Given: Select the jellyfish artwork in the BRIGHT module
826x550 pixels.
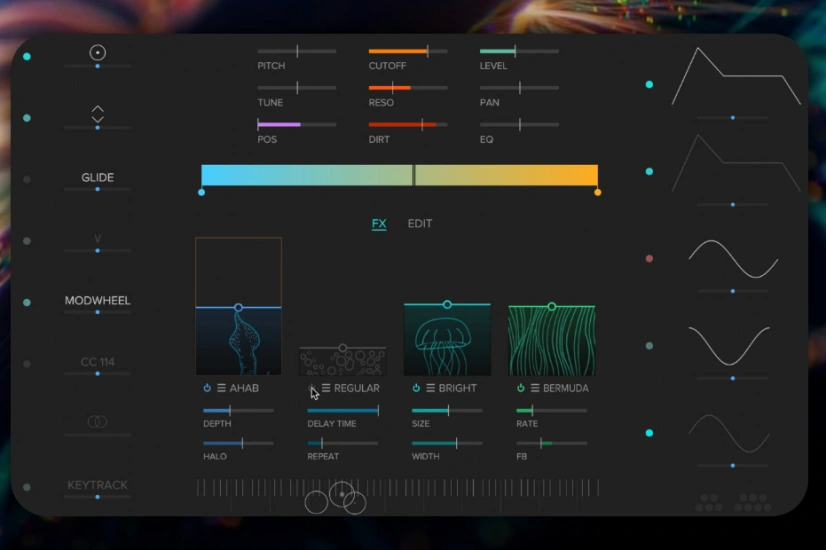Looking at the screenshot, I should tap(447, 340).
